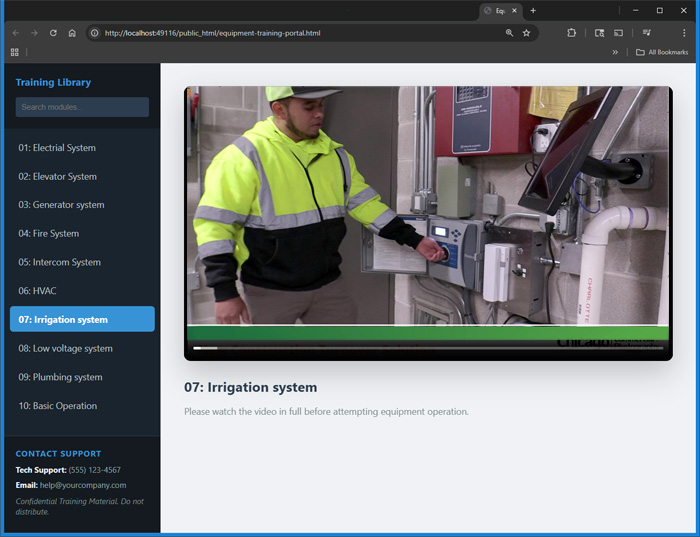
Task: Expand hidden bookmarks chevron
Action: point(615,52)
